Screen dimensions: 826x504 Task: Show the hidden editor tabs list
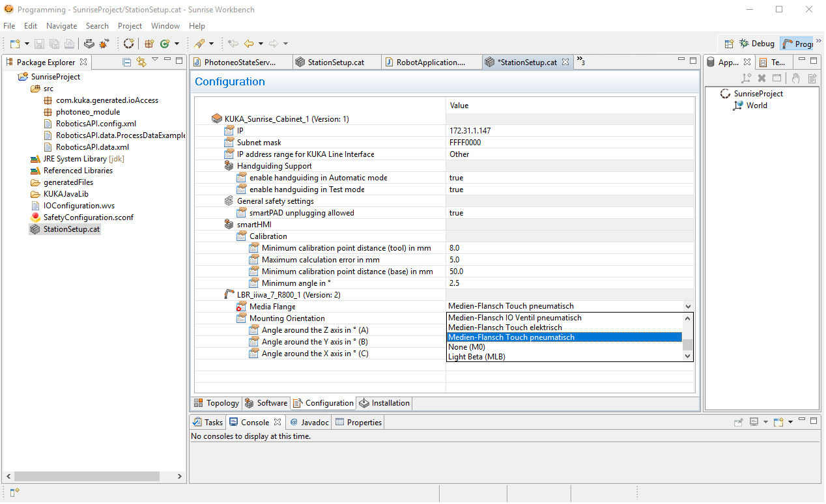(580, 62)
